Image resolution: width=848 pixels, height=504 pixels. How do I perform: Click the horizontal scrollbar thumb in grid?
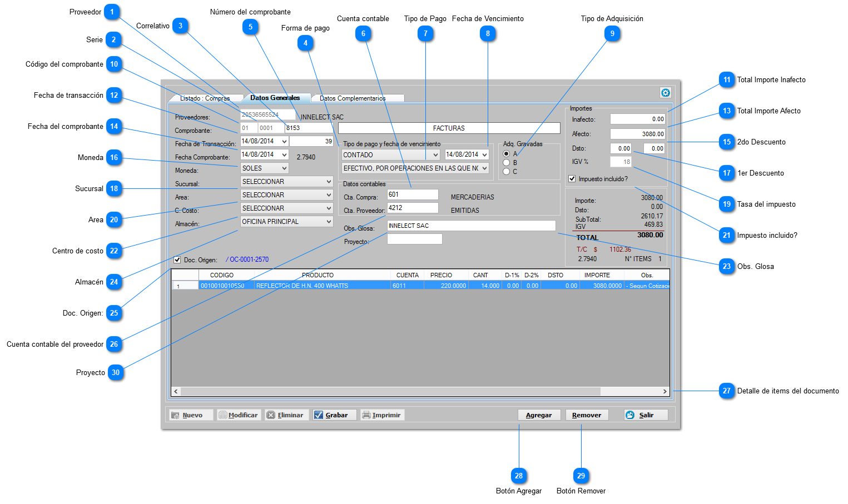(390, 391)
